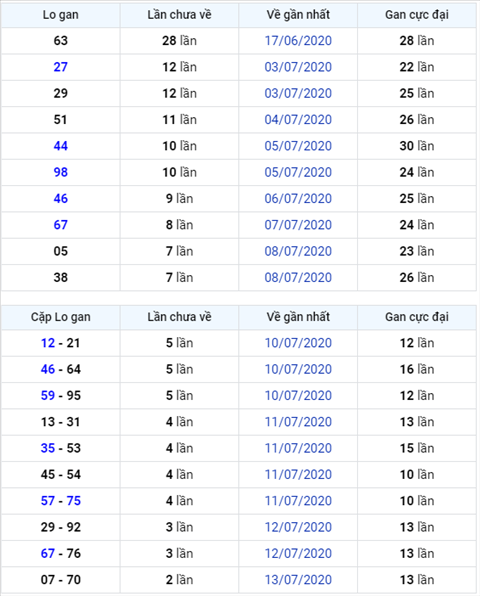The width and height of the screenshot is (480, 596).
Task: Click 03/07/2020 in the number 27 row
Action: click(298, 67)
